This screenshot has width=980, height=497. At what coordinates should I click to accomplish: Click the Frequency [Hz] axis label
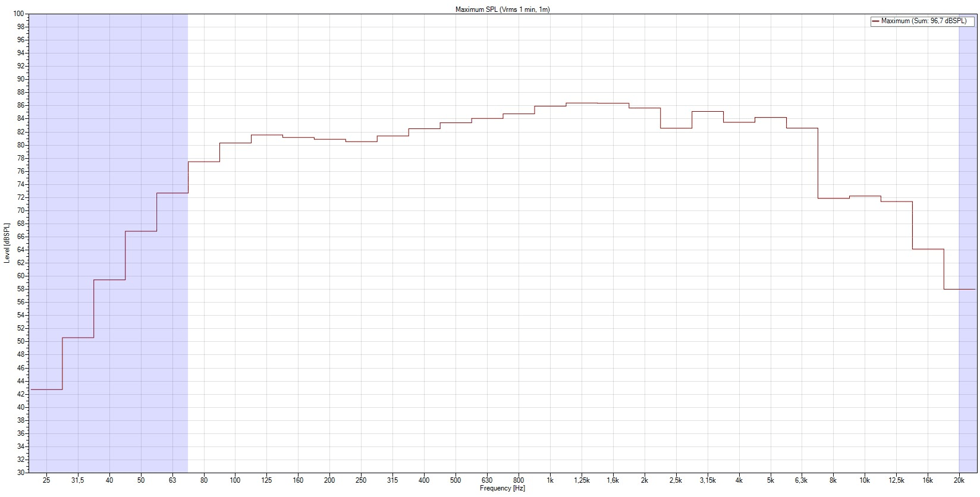click(x=502, y=489)
